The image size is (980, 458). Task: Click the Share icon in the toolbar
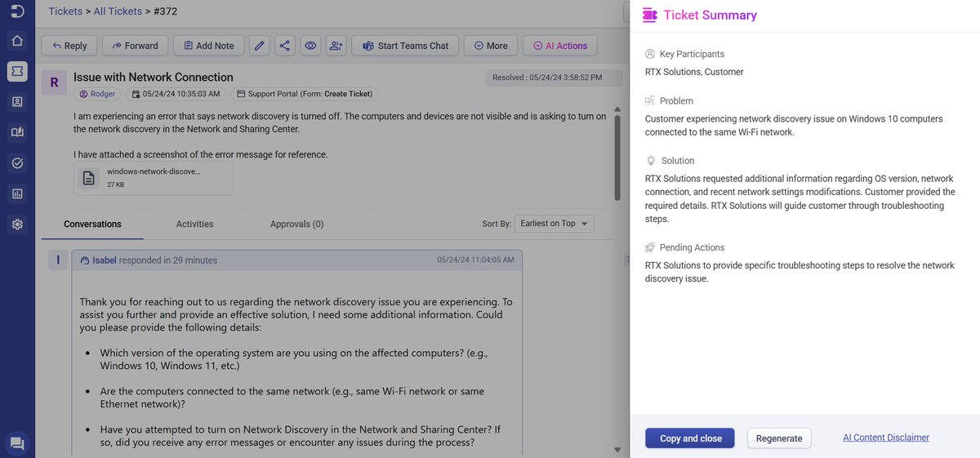[284, 46]
